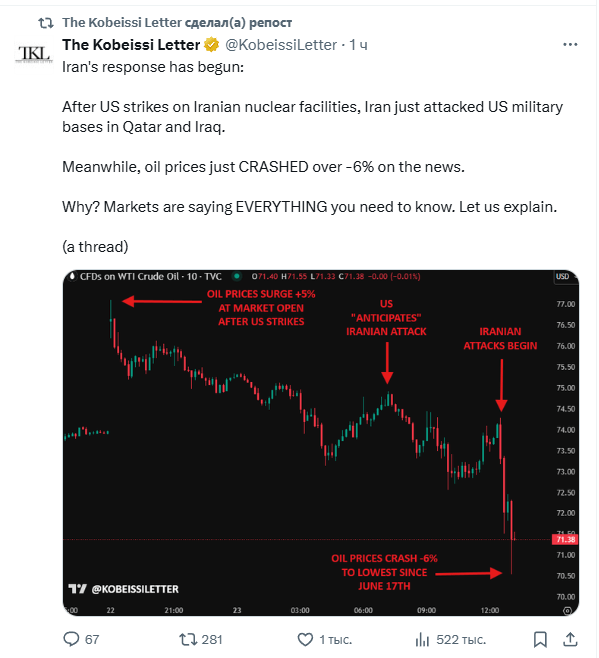Click the TKL profile avatar
This screenshot has width=599, height=658.
(x=34, y=55)
